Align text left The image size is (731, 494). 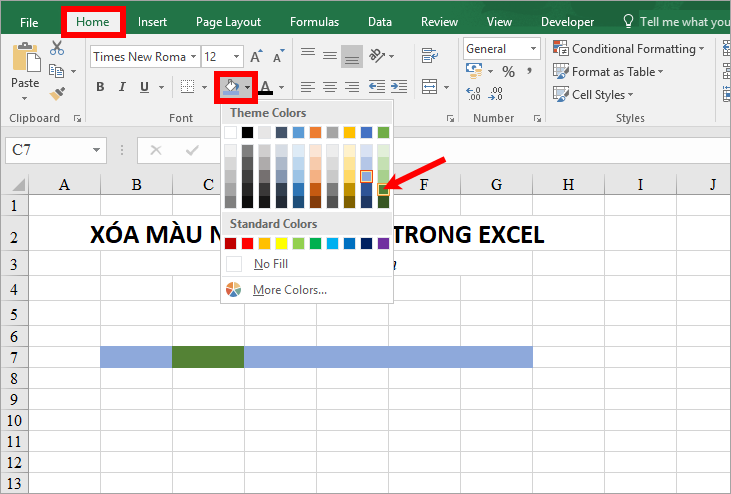308,87
